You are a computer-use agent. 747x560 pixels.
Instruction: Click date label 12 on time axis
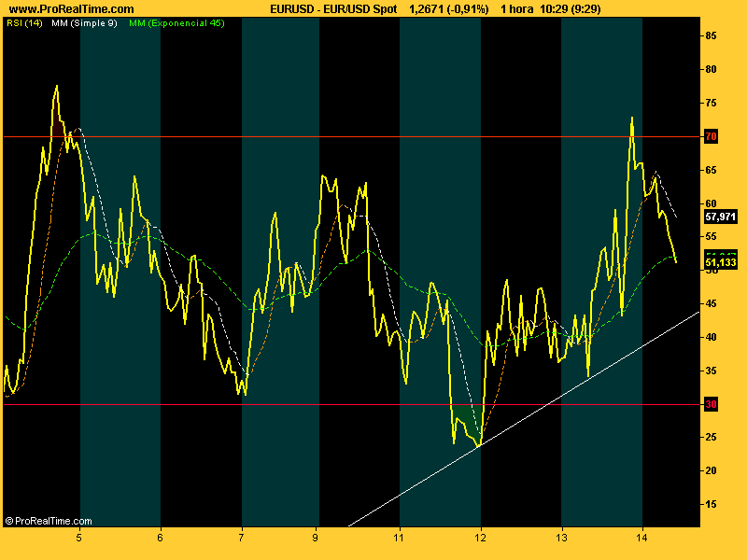[x=481, y=539]
